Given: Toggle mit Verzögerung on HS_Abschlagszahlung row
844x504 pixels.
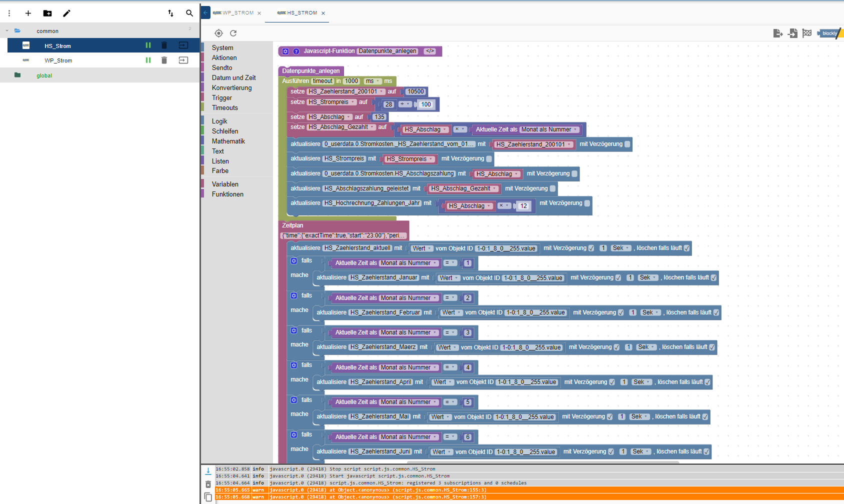Looking at the screenshot, I should click(x=574, y=173).
